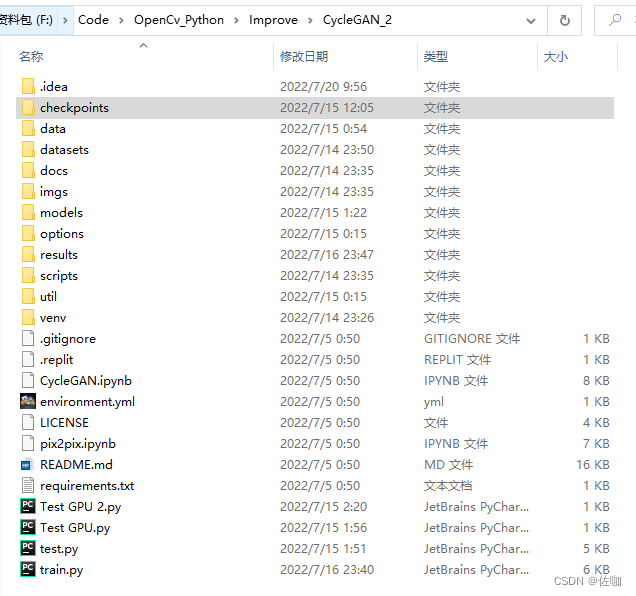636x596 pixels.
Task: Click the util folder icon
Action: coord(28,297)
